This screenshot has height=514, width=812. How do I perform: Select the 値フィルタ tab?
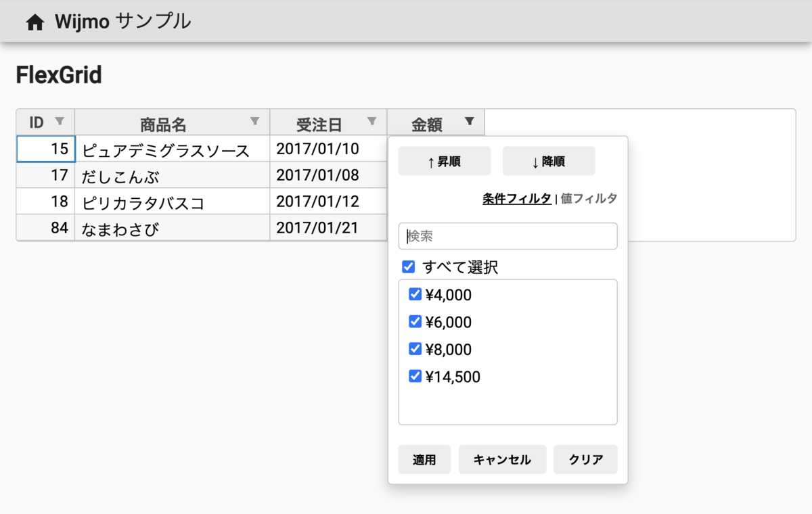588,198
